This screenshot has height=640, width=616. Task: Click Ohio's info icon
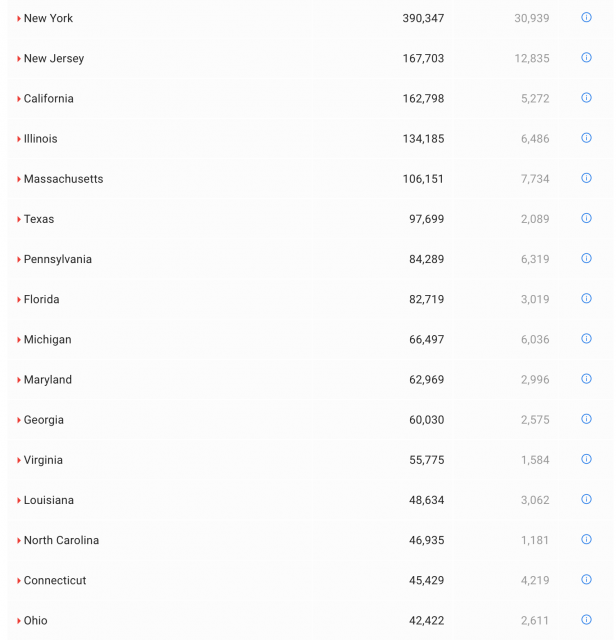(x=587, y=620)
